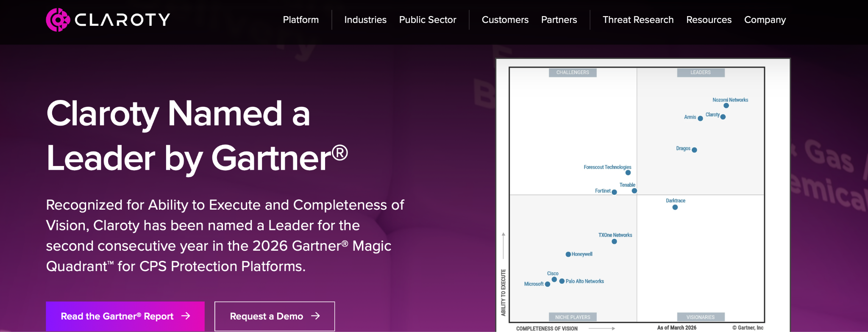Click the Armis label in the chart
Image resolution: width=868 pixels, height=332 pixels.
pos(690,117)
